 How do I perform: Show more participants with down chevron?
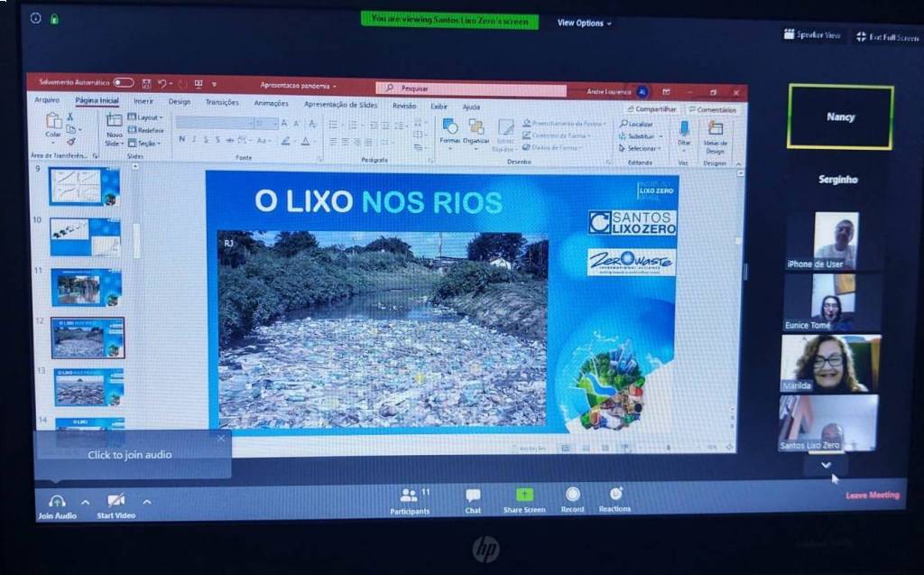(826, 465)
